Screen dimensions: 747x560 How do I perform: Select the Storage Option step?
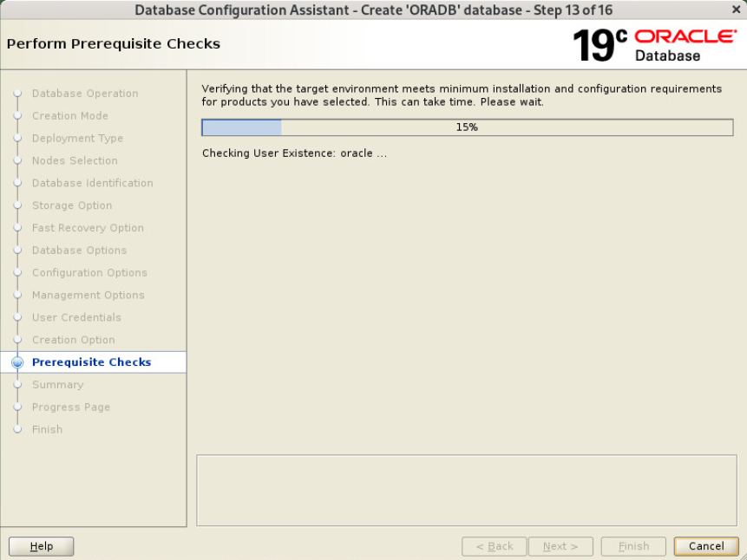(72, 205)
